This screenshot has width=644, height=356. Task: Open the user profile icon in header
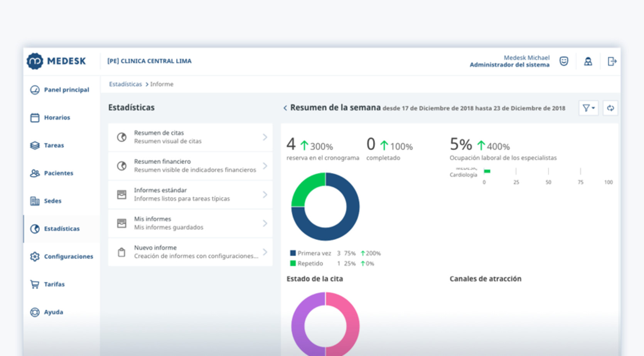(588, 61)
